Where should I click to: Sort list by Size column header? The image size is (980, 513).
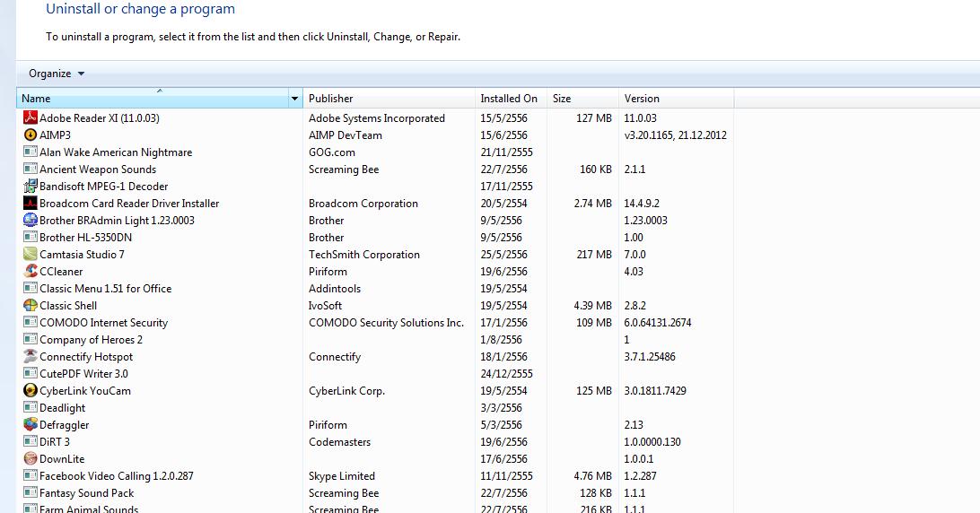(x=582, y=98)
